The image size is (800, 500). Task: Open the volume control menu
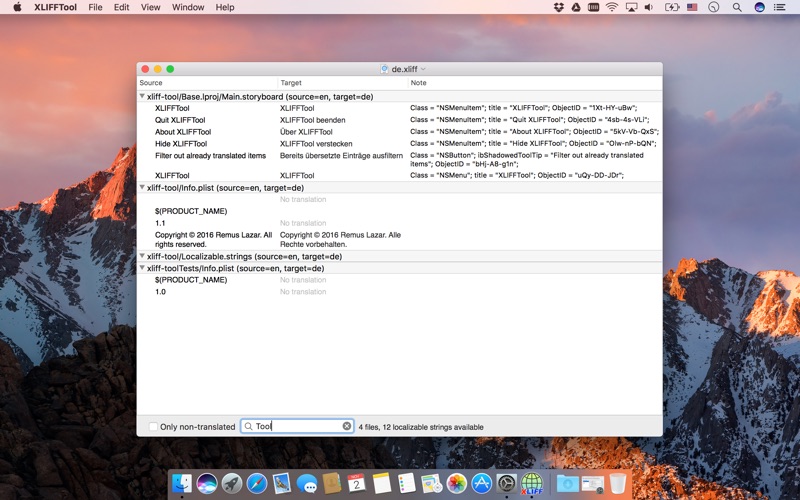click(x=648, y=7)
